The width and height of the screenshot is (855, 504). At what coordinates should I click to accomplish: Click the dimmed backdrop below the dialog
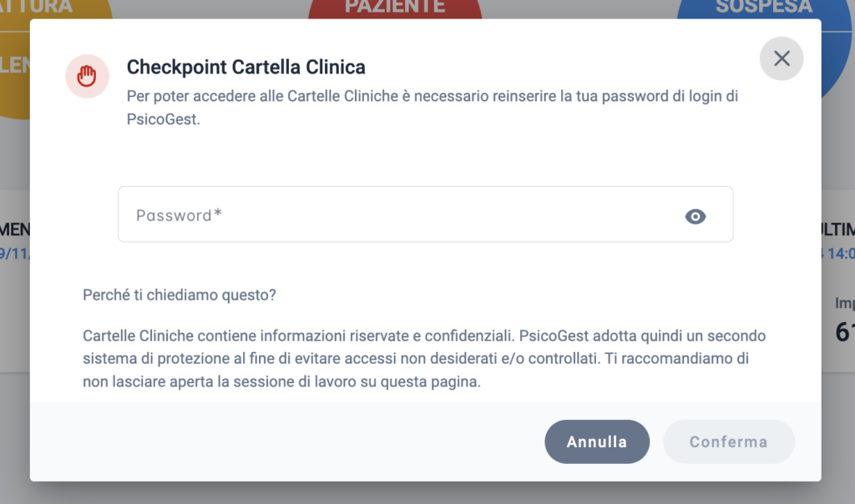tap(425, 493)
